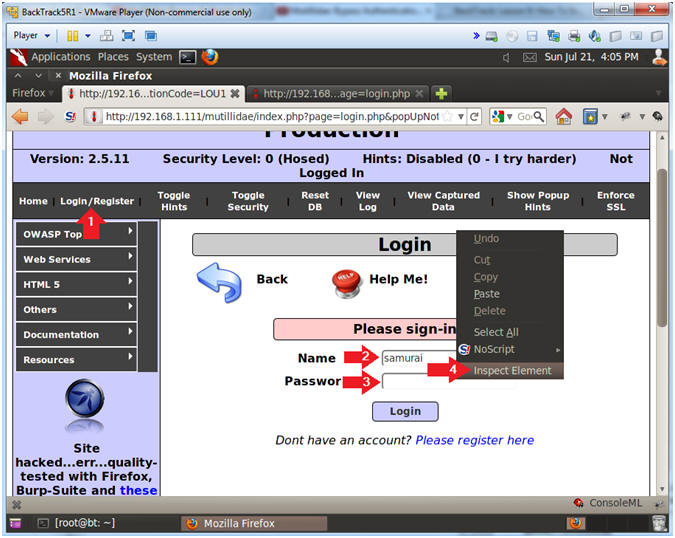Follow the Please register here link
This screenshot has width=675, height=538.
click(474, 440)
